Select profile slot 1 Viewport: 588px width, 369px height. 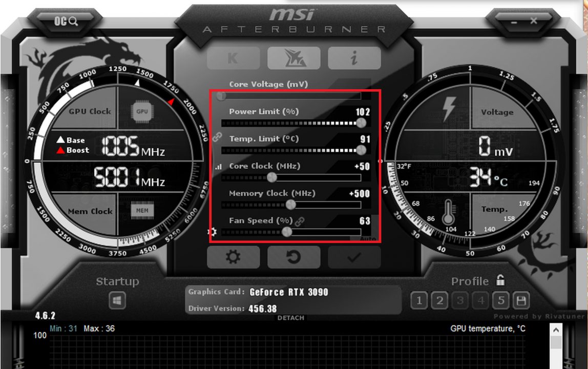(x=418, y=301)
